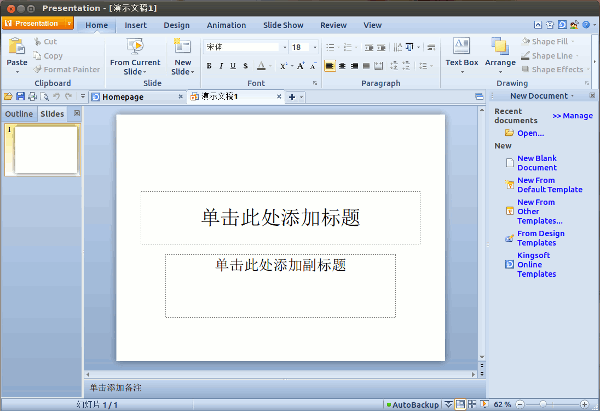The image size is (600, 411).
Task: Open the font size 18 dropdown
Action: (315, 47)
